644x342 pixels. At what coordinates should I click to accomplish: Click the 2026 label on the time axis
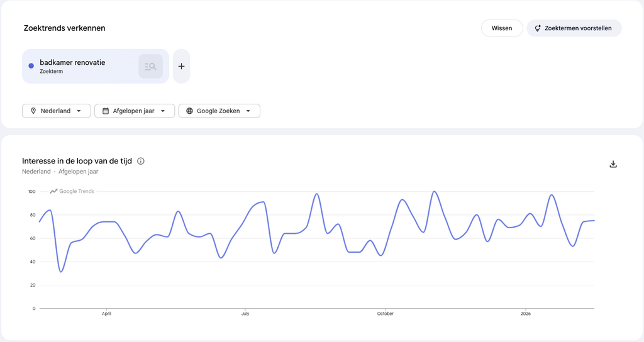coord(525,313)
